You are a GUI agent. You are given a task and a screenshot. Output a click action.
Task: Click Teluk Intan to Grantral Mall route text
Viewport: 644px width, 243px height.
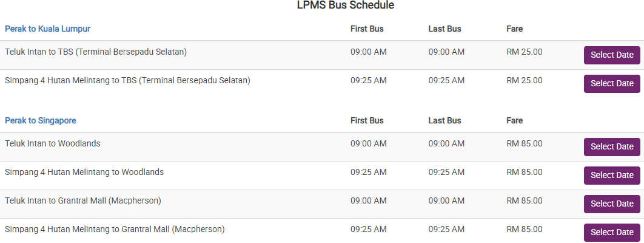83,200
